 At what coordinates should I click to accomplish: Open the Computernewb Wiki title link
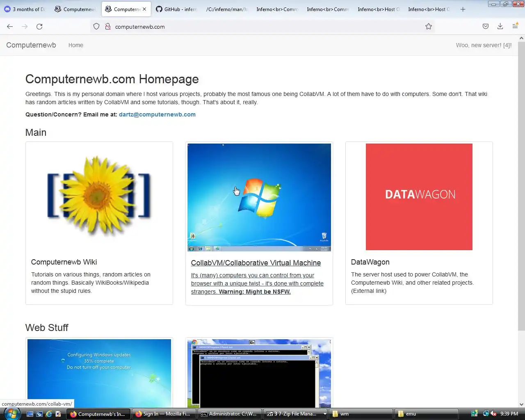(64, 262)
